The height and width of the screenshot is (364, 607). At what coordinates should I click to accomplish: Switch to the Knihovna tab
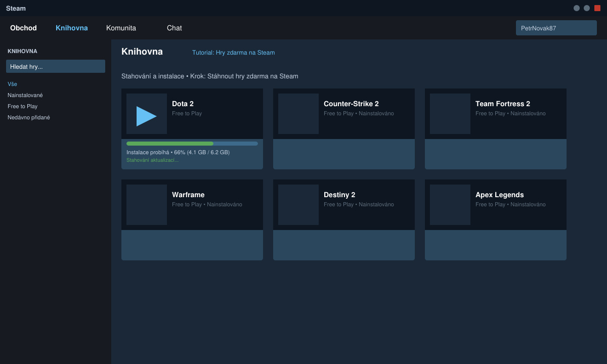pos(72,28)
